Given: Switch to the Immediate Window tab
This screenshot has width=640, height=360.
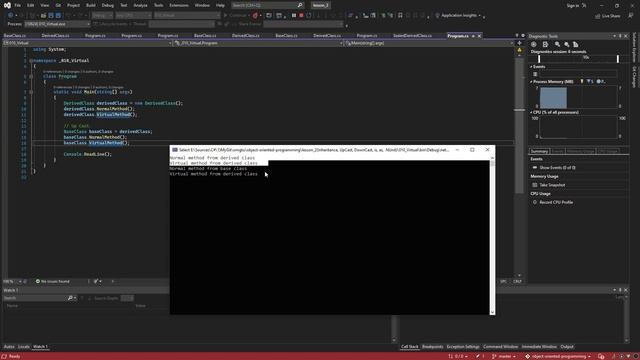Looking at the screenshot, I should pos(539,347).
